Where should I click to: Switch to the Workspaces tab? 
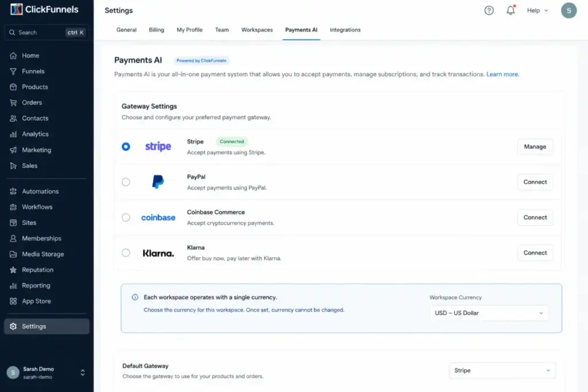(257, 30)
